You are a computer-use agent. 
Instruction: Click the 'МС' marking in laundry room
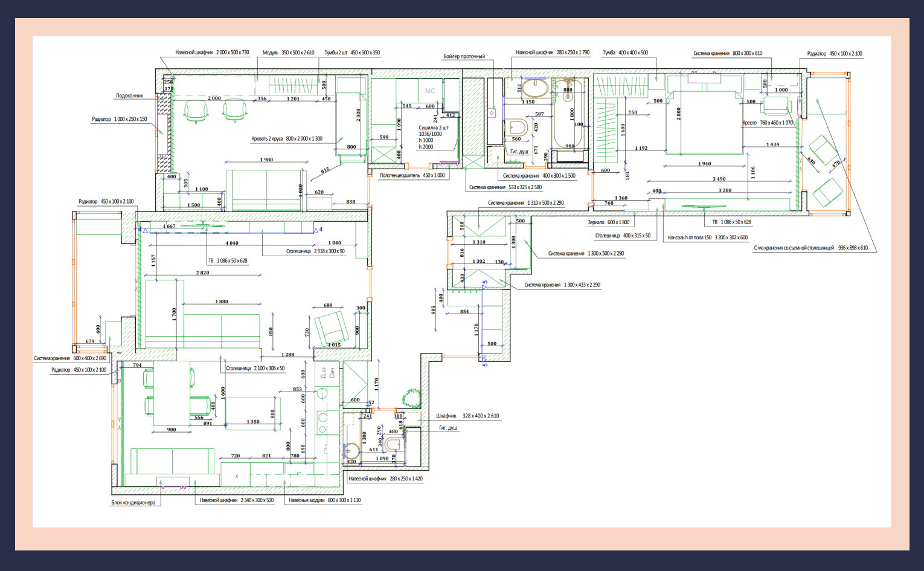[x=430, y=91]
